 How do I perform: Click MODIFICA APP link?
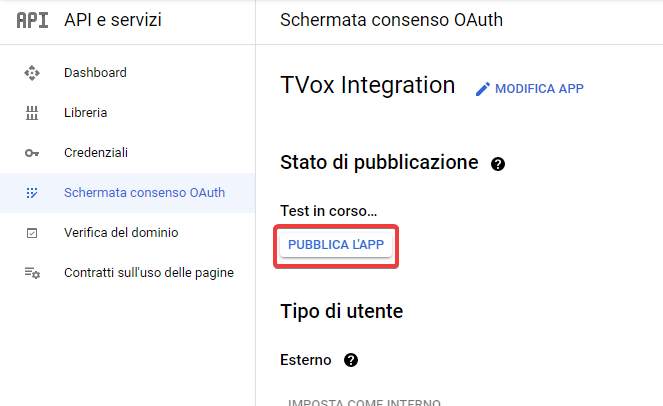coord(539,89)
